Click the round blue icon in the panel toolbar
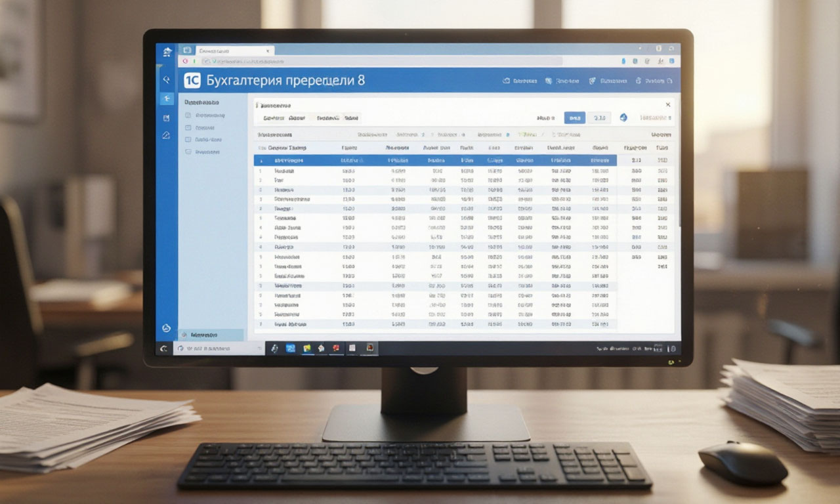 coord(623,117)
